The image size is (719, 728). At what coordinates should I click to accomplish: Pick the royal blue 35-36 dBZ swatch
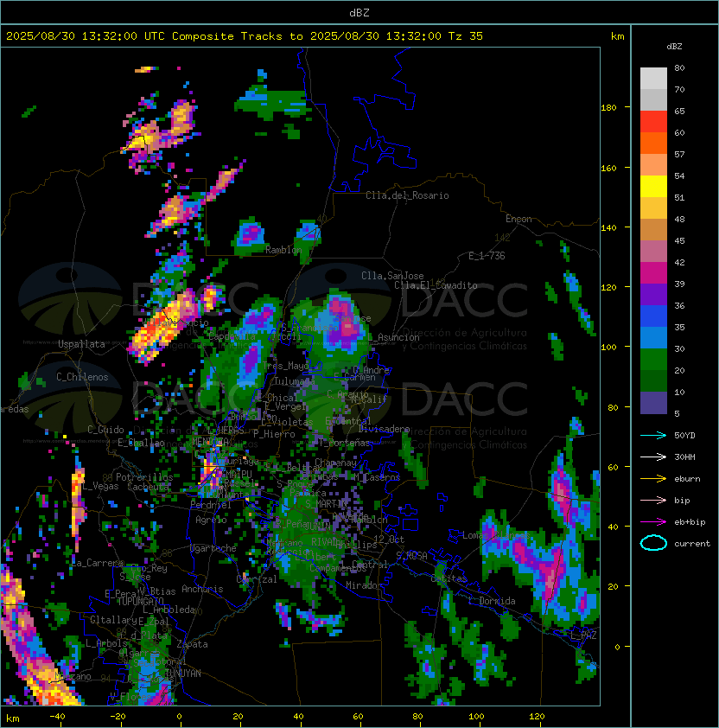(x=653, y=316)
